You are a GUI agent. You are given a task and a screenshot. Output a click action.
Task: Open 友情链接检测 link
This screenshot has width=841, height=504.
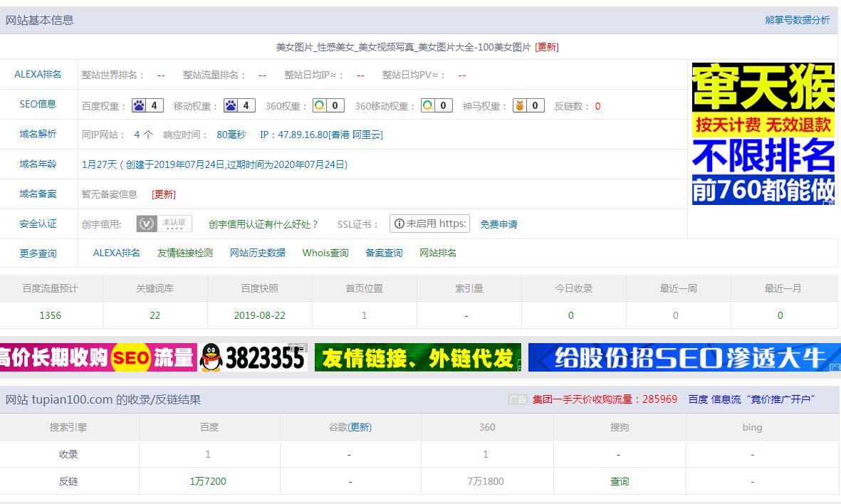click(185, 253)
